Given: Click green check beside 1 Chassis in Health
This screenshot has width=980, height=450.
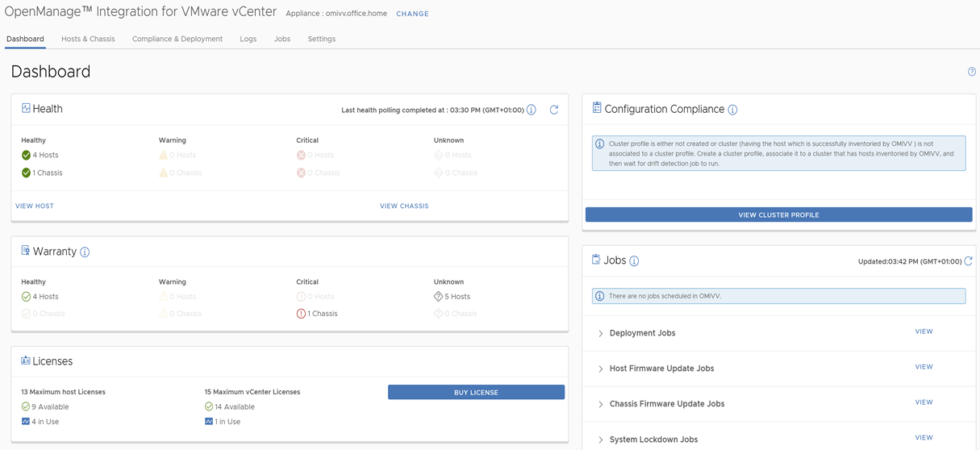Looking at the screenshot, I should click(26, 173).
